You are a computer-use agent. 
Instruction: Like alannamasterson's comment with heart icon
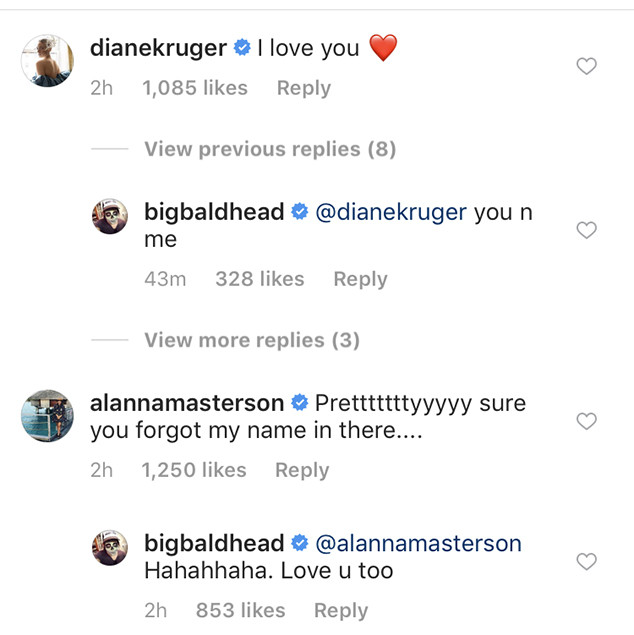[587, 421]
